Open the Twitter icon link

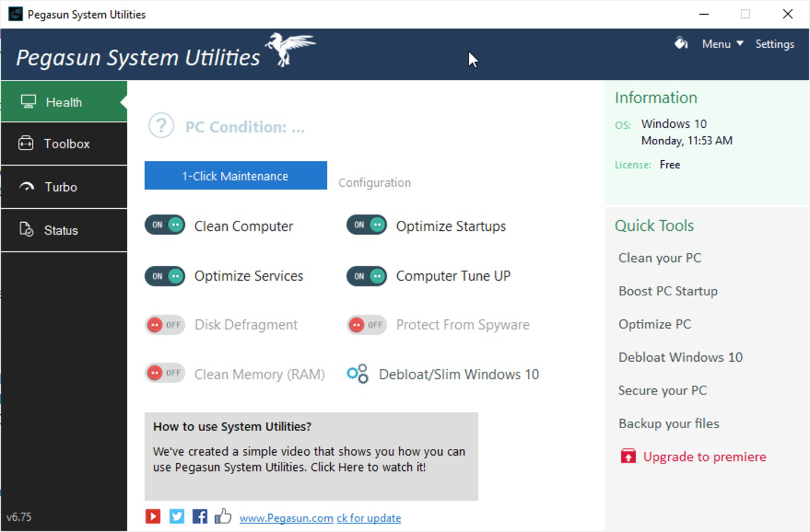176,516
